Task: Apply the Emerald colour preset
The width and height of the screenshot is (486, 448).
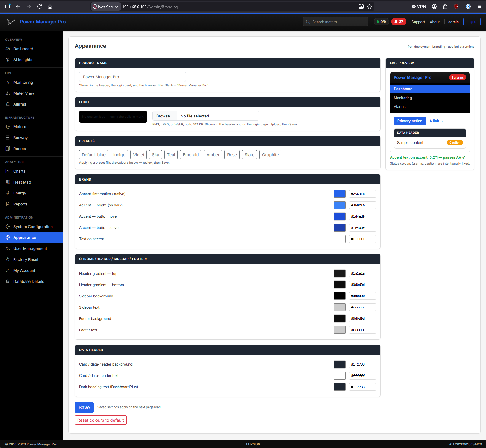Action: (191, 155)
